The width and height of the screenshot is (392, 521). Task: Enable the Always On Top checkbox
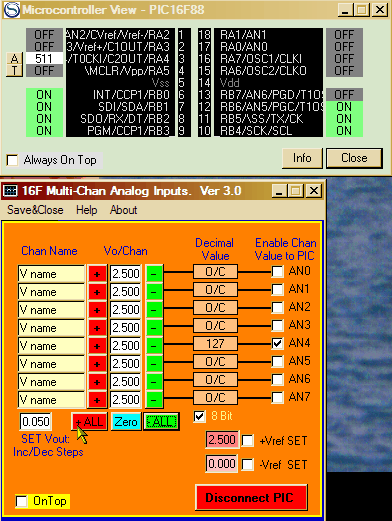[12, 160]
